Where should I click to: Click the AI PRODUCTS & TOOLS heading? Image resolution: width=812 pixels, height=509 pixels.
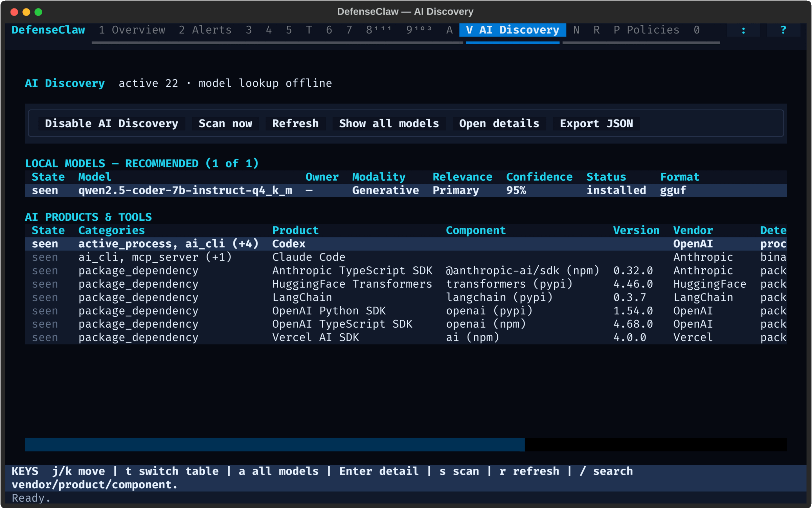88,217
